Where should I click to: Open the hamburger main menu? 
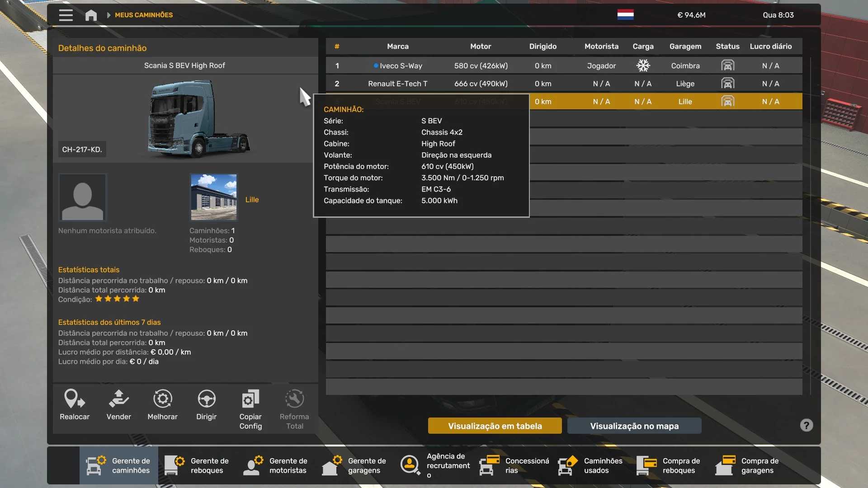pos(66,15)
